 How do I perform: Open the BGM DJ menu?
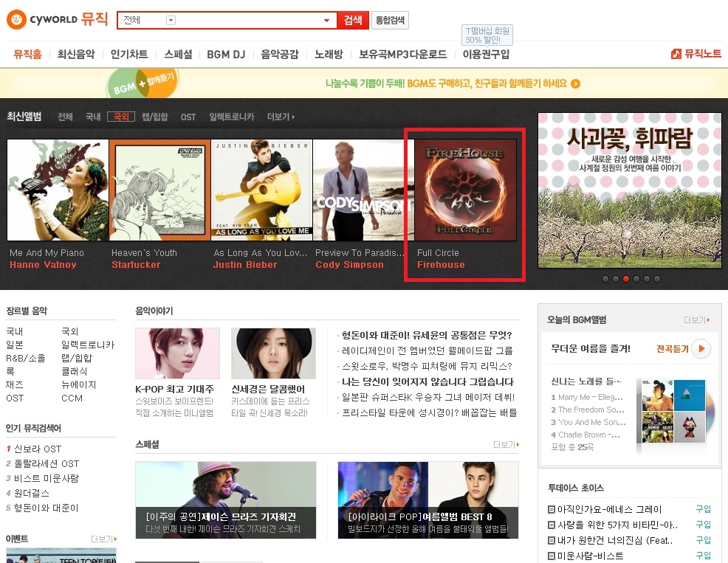[x=226, y=55]
